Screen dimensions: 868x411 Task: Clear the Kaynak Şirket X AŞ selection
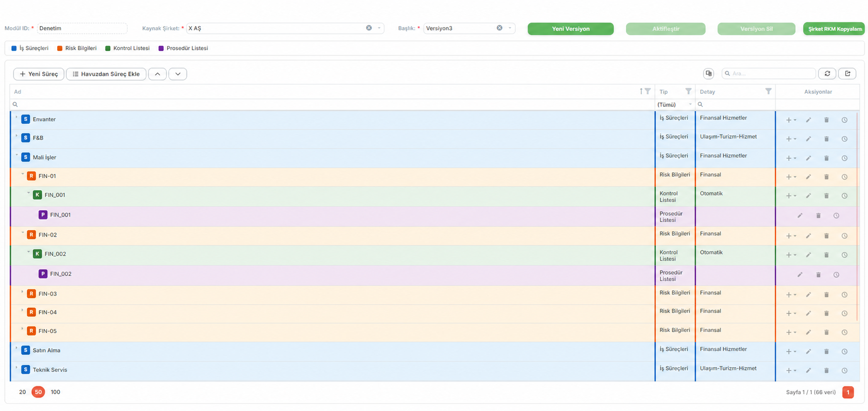click(x=369, y=28)
